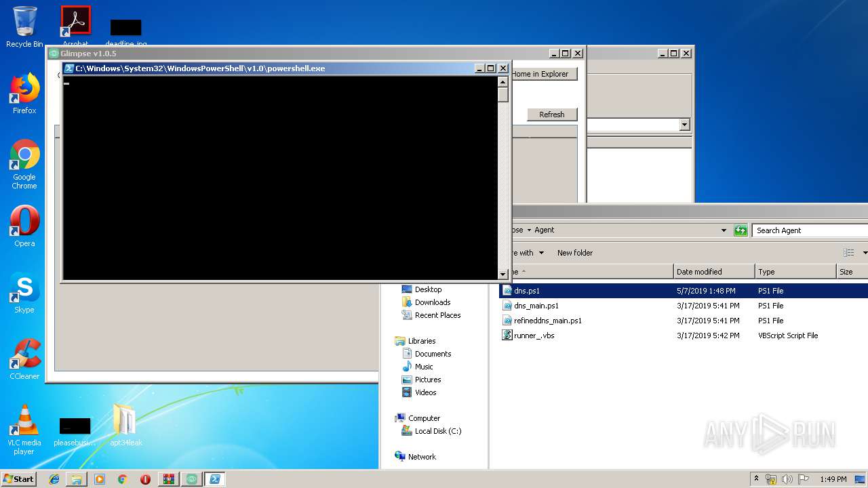Show hidden tray icons arrow
Image resolution: width=868 pixels, height=488 pixels.
pos(757,479)
